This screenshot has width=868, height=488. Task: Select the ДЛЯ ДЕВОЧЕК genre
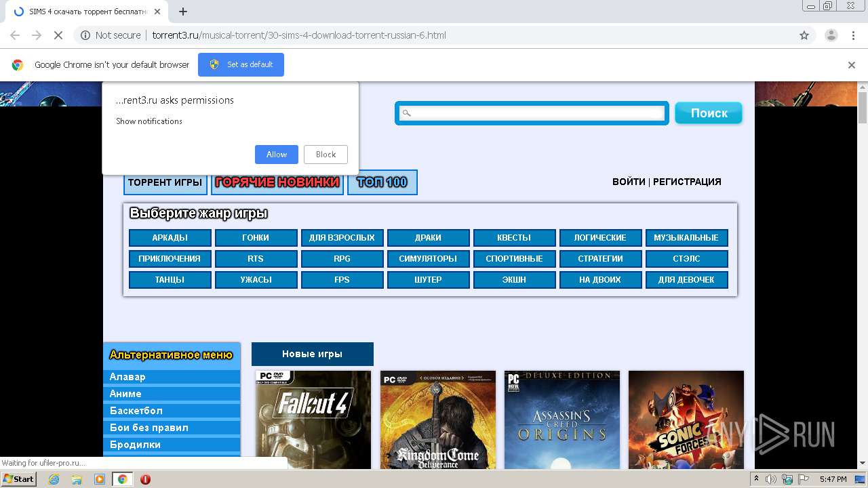click(686, 280)
